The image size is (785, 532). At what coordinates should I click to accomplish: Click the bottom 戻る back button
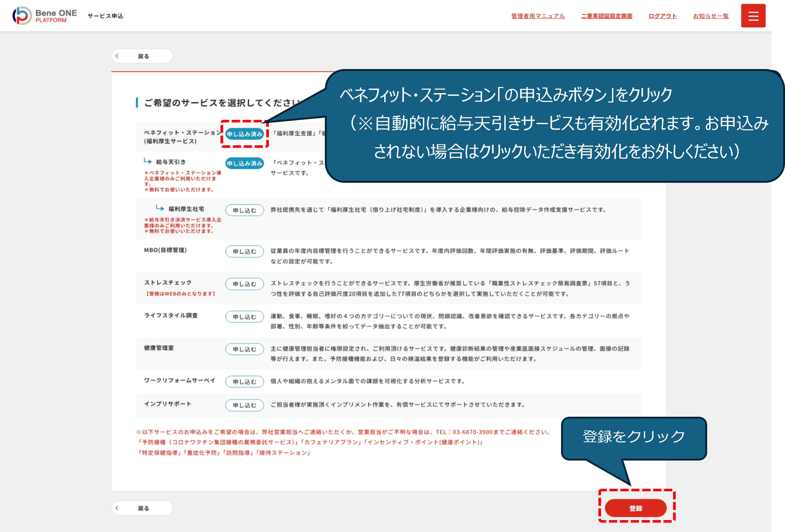point(142,508)
